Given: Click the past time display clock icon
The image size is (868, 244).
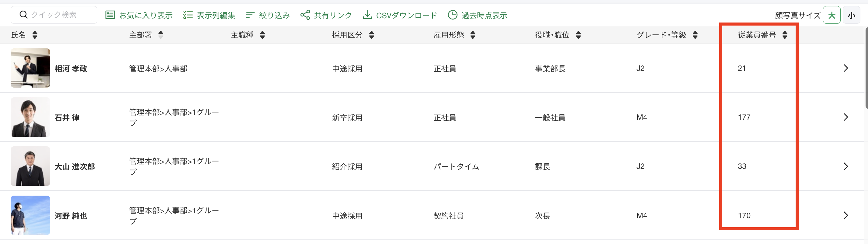Looking at the screenshot, I should click(x=453, y=15).
